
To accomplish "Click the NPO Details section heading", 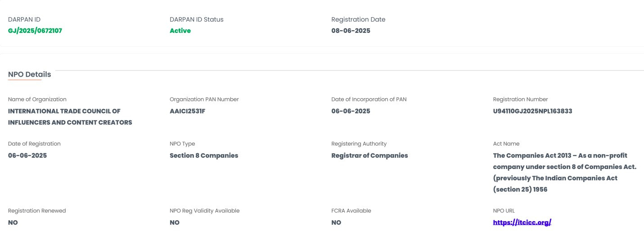I will (x=29, y=74).
